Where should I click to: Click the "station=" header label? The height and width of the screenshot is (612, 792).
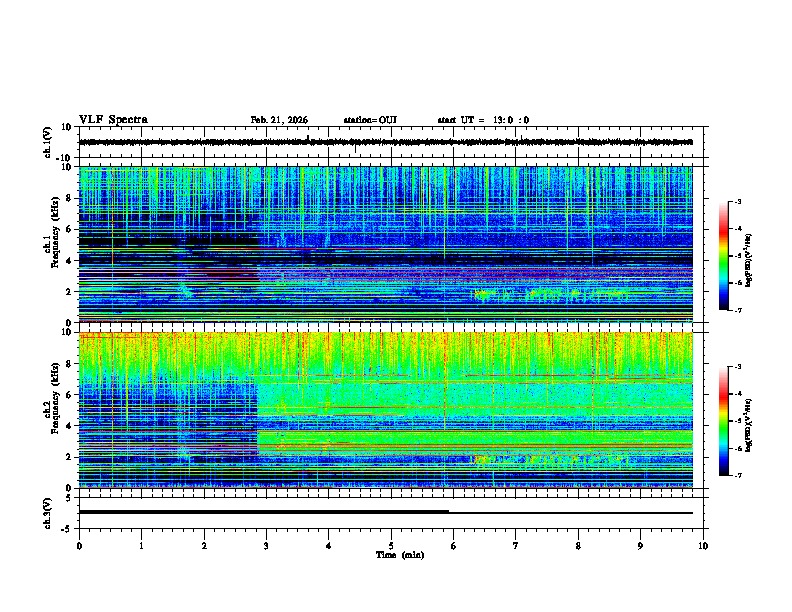pyautogui.click(x=361, y=120)
